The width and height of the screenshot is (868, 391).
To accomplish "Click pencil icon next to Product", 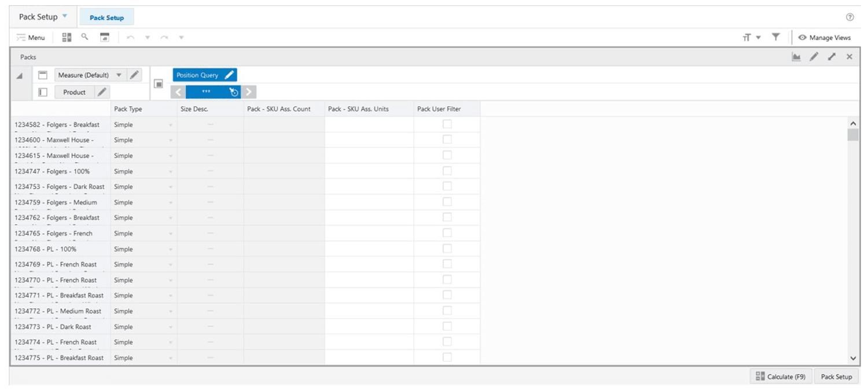I will coord(102,92).
